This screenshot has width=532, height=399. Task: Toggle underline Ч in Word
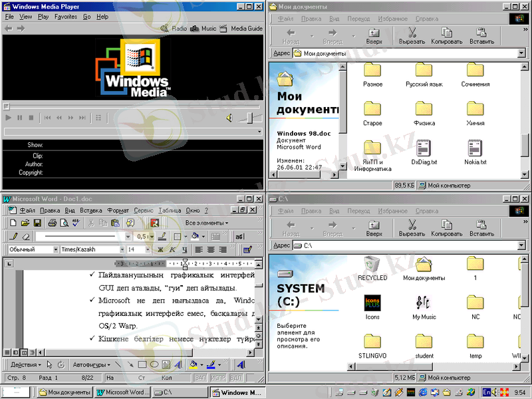(x=184, y=250)
